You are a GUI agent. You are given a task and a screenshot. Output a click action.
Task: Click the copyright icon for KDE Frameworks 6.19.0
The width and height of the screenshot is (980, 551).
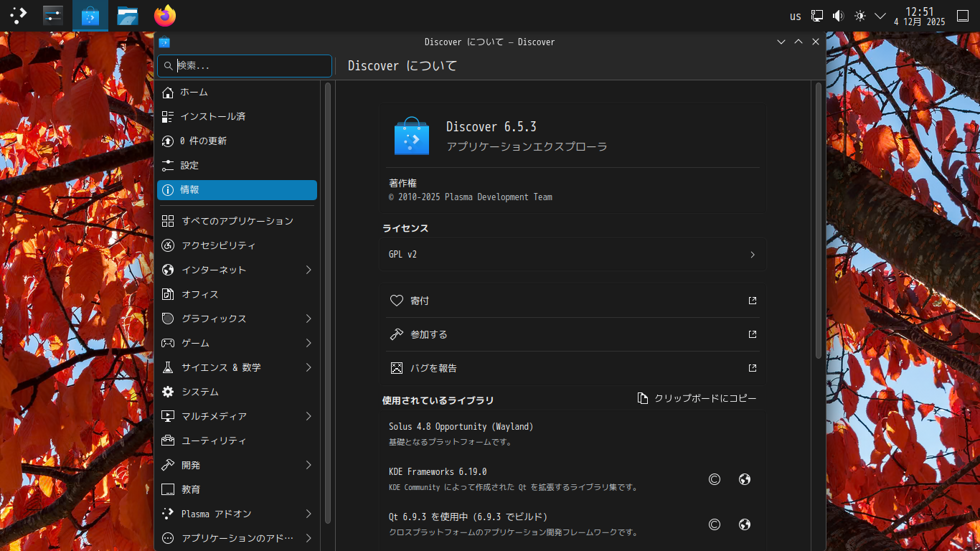(715, 479)
